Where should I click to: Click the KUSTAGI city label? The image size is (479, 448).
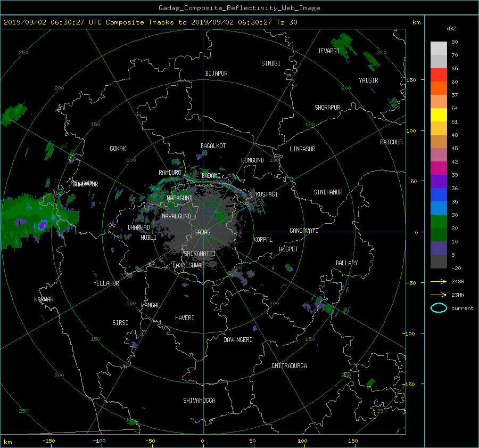click(x=267, y=194)
